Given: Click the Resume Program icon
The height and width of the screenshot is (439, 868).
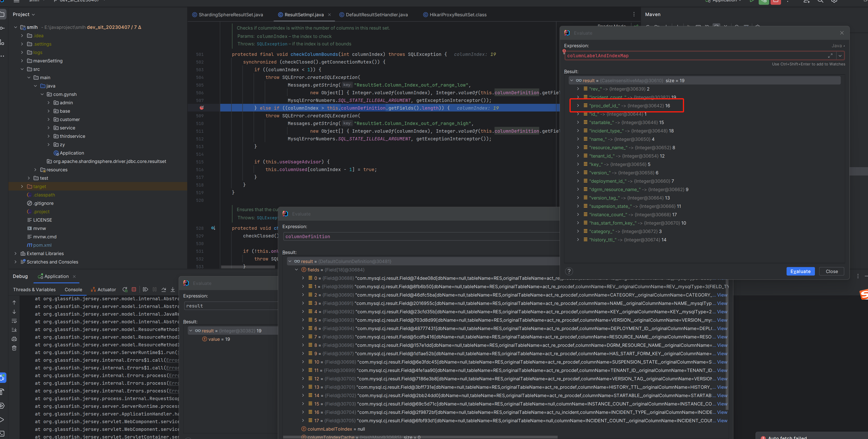Looking at the screenshot, I should (145, 289).
